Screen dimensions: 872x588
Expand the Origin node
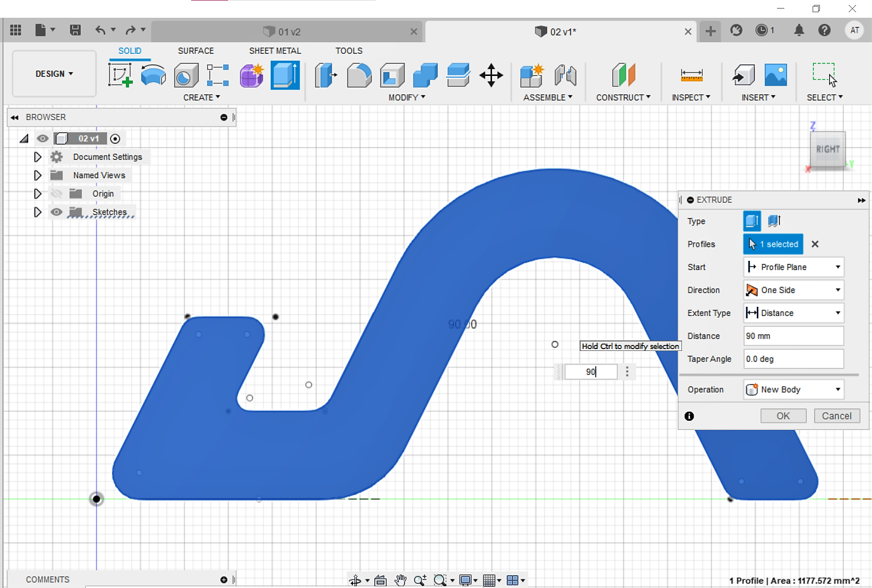(x=37, y=194)
